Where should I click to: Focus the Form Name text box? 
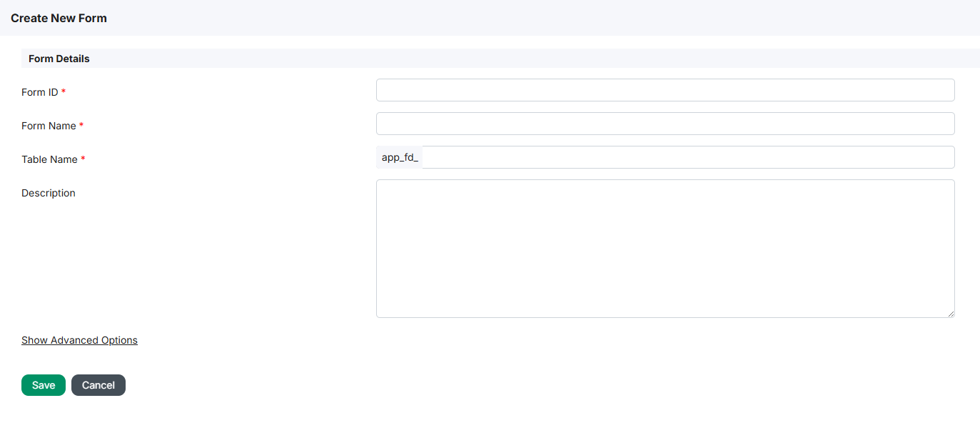click(665, 124)
